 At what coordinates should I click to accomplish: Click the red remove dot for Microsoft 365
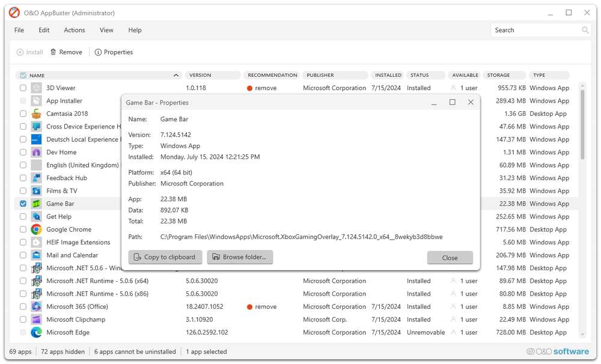pos(249,307)
